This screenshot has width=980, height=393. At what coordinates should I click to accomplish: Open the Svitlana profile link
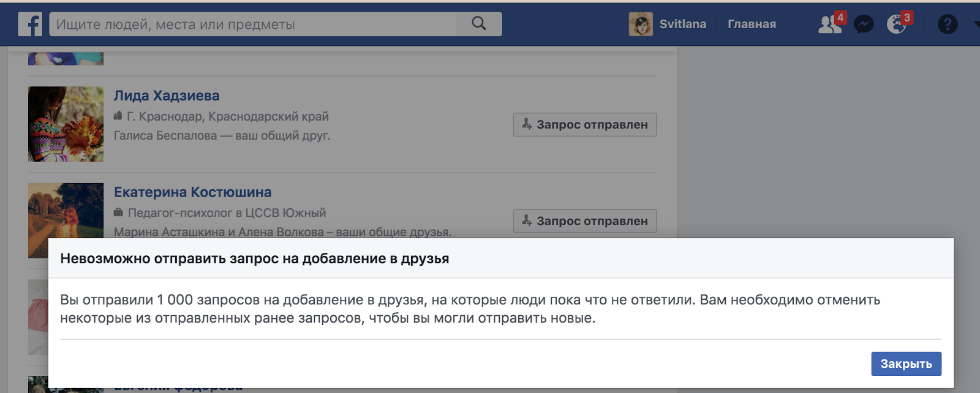pyautogui.click(x=682, y=24)
